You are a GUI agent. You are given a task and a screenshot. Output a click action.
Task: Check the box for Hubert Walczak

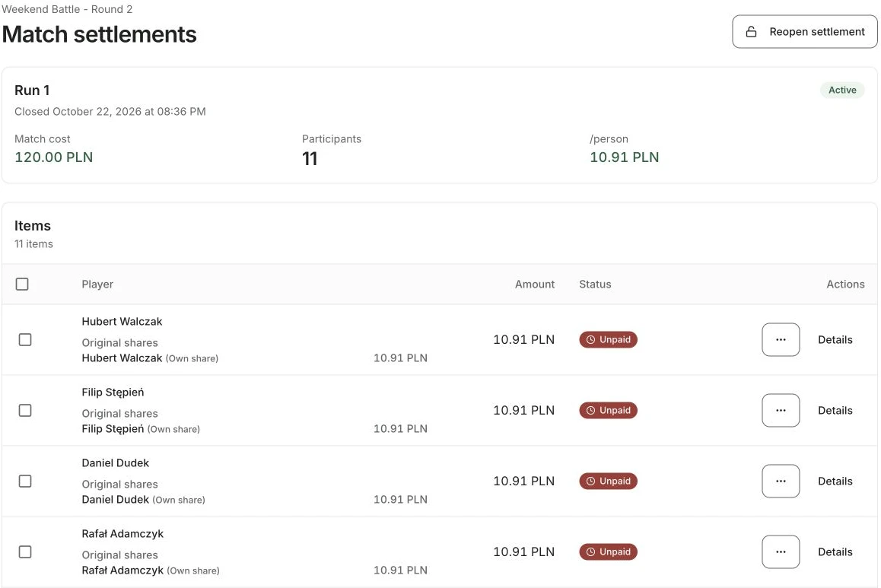[25, 340]
